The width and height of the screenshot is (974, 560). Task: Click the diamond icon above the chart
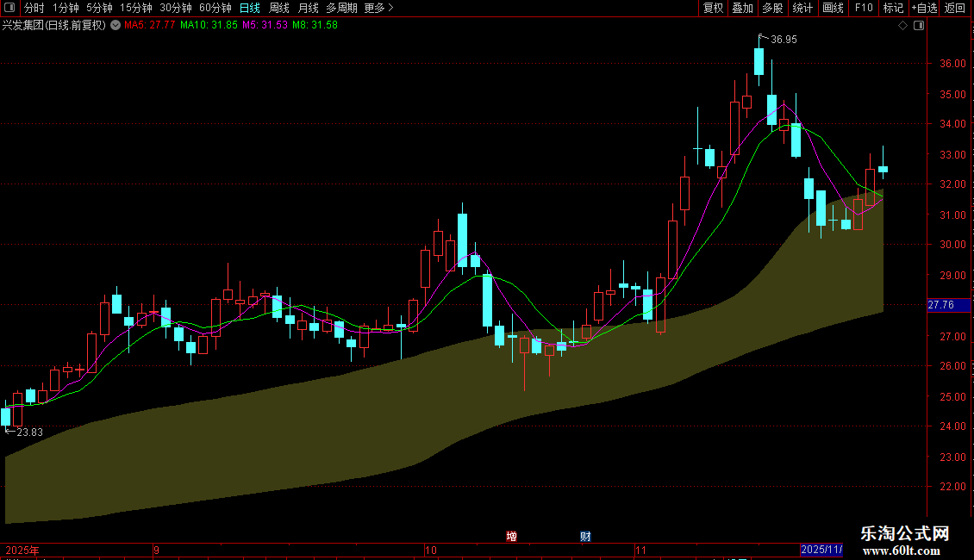903,26
